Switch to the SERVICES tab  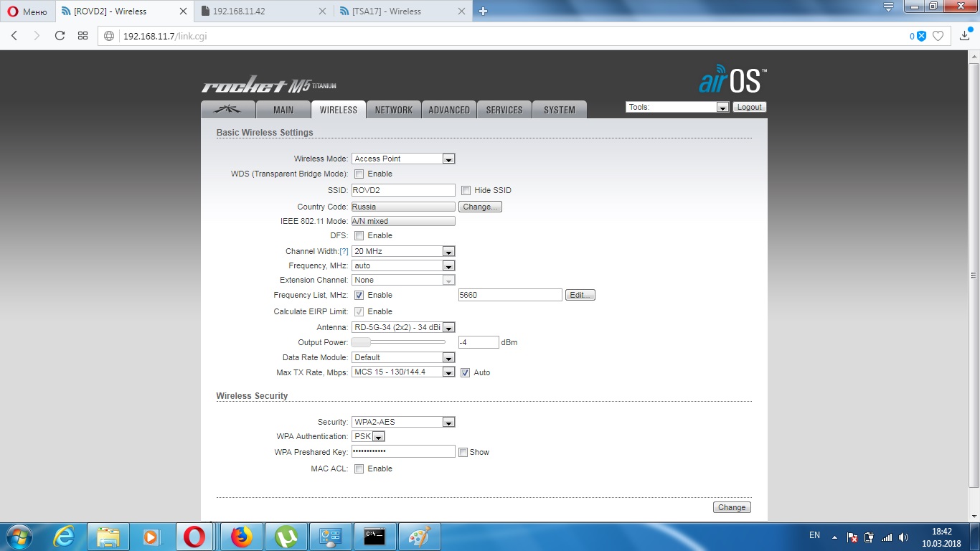pyautogui.click(x=504, y=110)
